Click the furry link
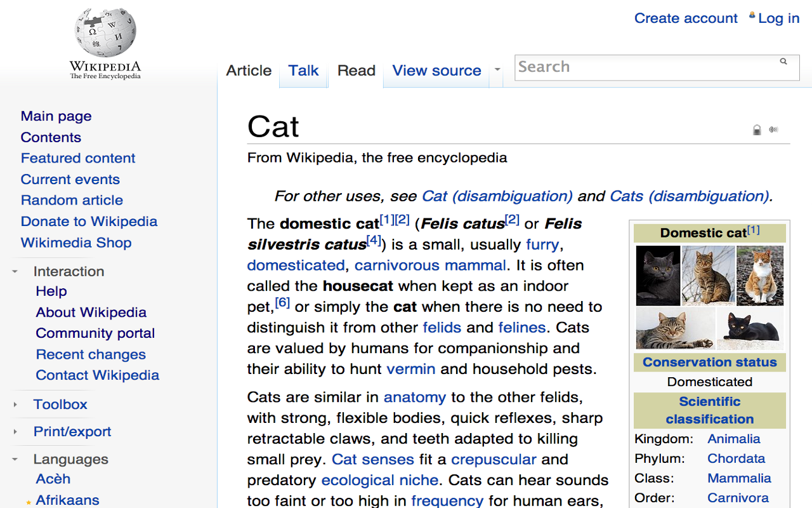The width and height of the screenshot is (812, 508). point(542,245)
